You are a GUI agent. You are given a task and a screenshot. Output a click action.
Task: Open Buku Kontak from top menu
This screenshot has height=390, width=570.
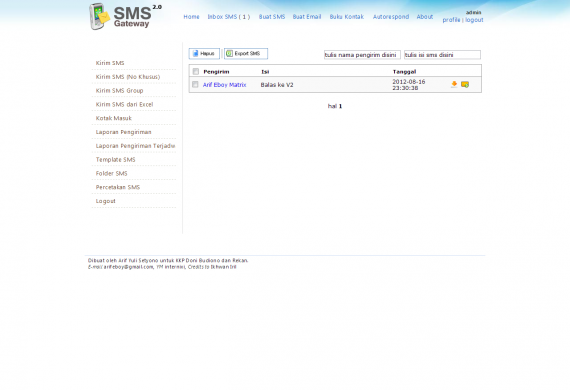point(346,17)
